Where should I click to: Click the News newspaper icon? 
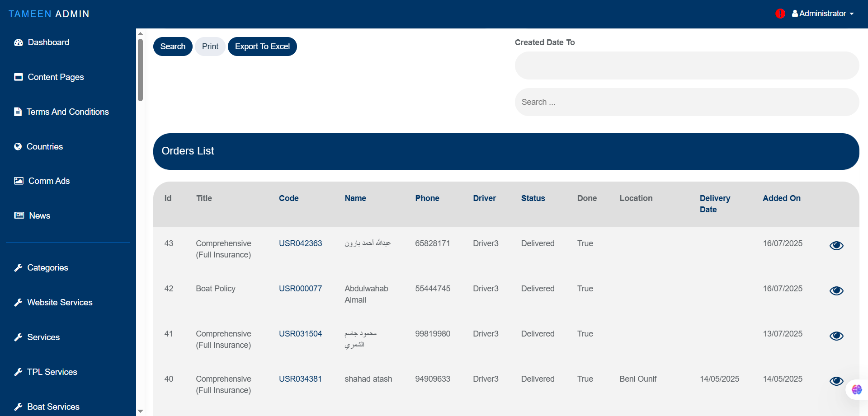point(19,215)
